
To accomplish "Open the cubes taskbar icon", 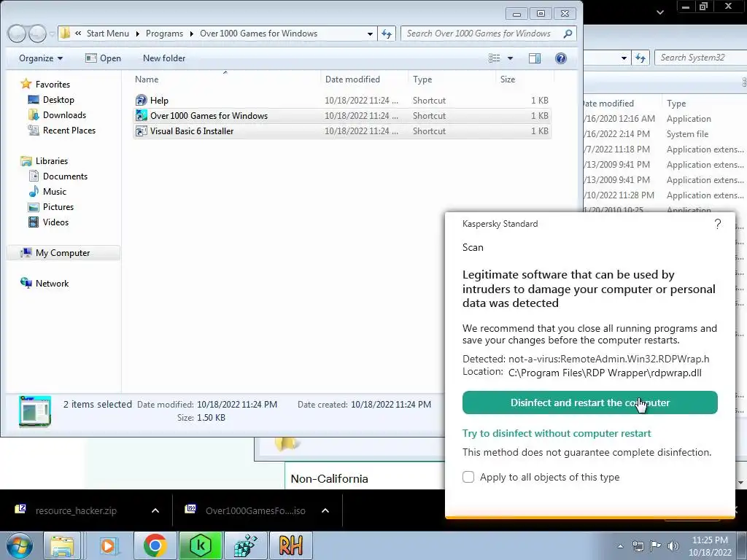I will [x=246, y=545].
